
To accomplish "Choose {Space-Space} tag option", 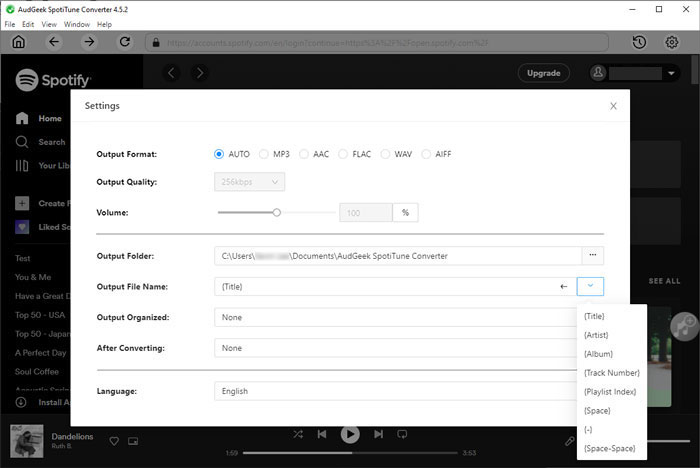I will (x=612, y=448).
